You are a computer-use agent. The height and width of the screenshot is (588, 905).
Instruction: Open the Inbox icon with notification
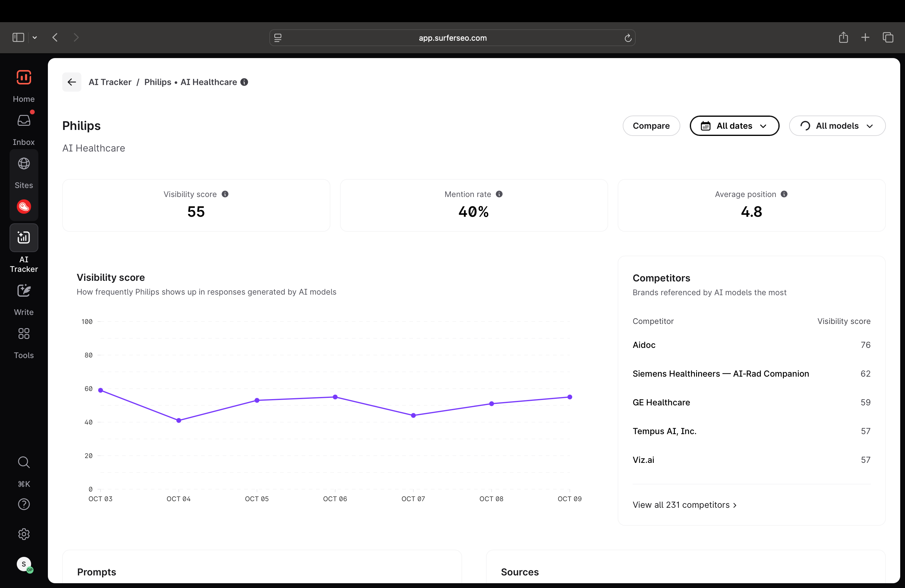tap(24, 121)
